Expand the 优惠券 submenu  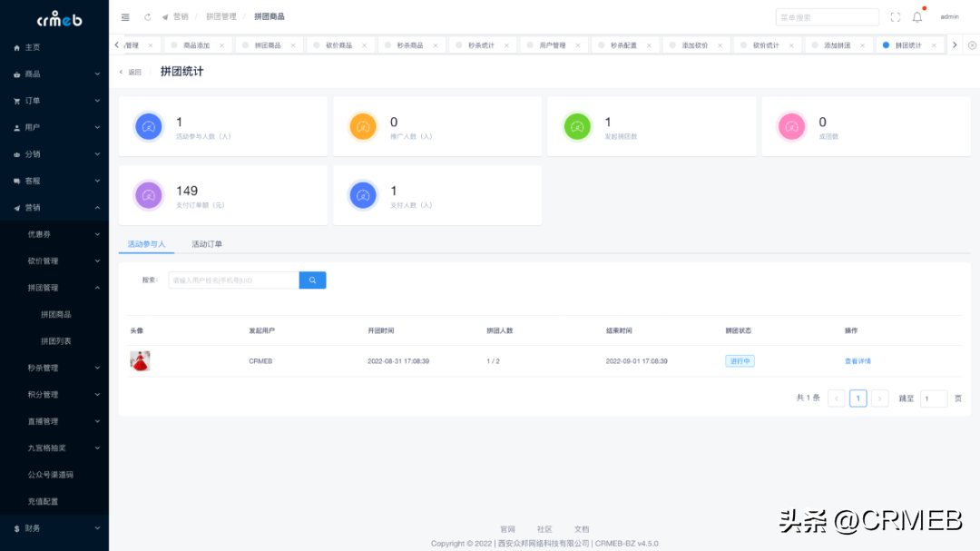point(54,234)
